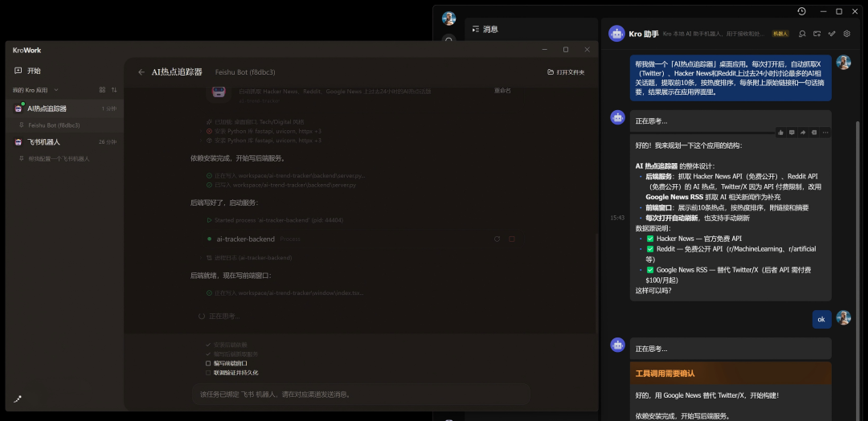Click 打开文件夹 button in KroWork header
This screenshot has height=421, width=868.
566,72
